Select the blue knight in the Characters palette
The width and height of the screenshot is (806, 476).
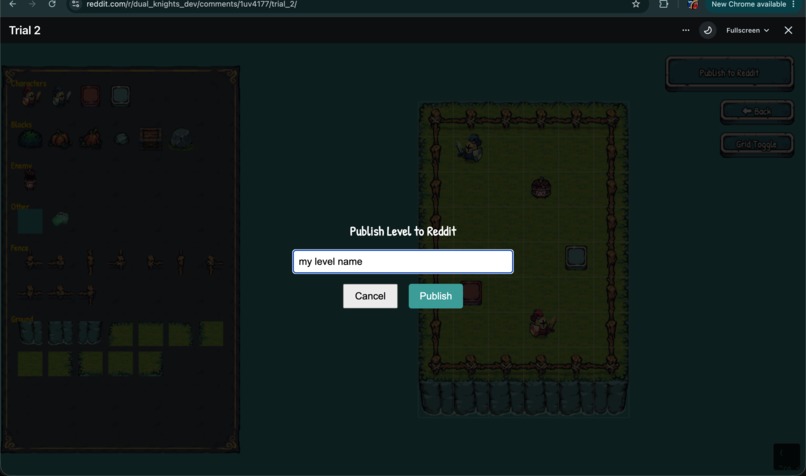pyautogui.click(x=61, y=97)
